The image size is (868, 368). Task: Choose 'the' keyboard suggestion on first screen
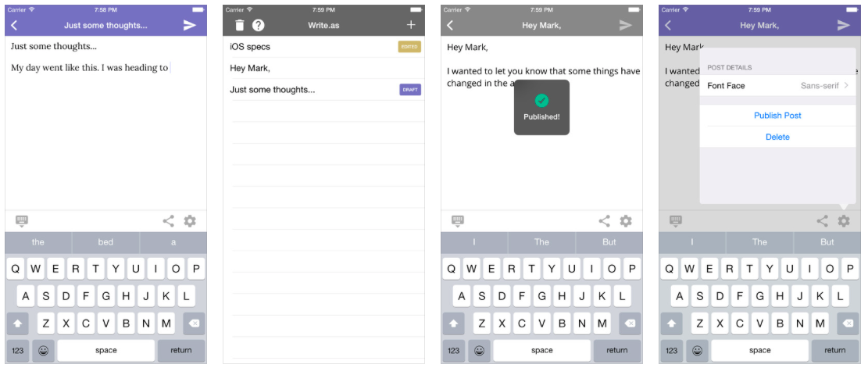coord(38,242)
